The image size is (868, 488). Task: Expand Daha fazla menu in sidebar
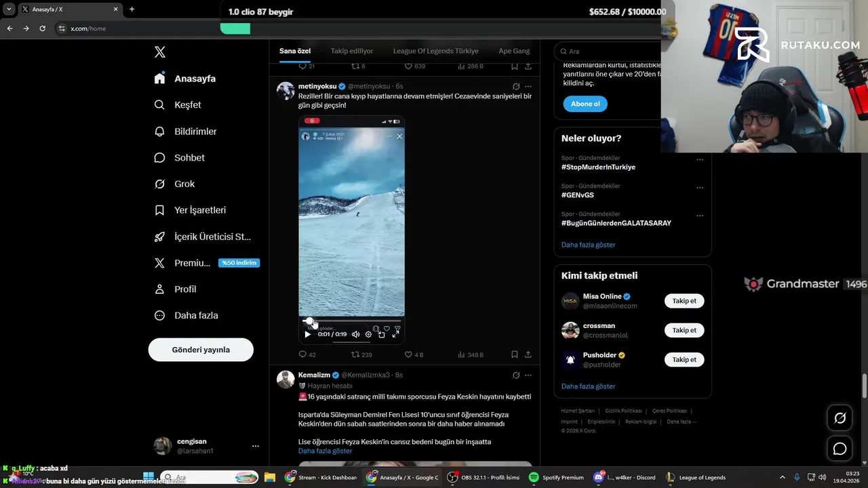coord(186,316)
